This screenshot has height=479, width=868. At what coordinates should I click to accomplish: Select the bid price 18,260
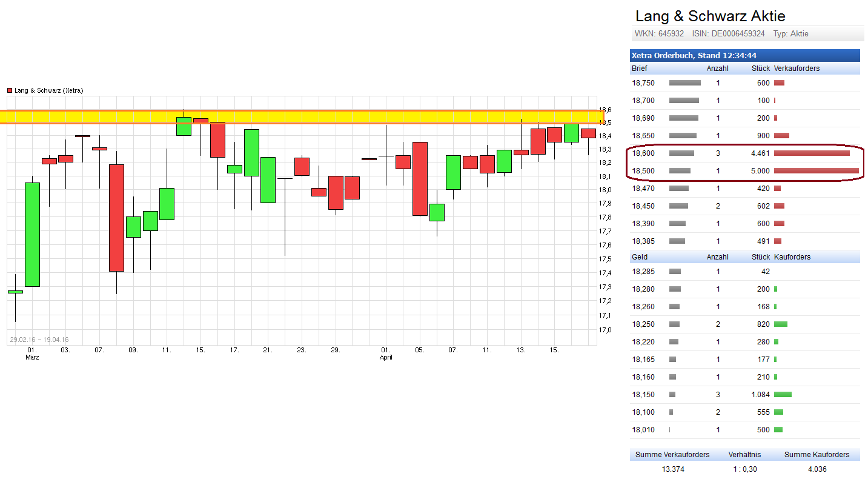point(643,307)
